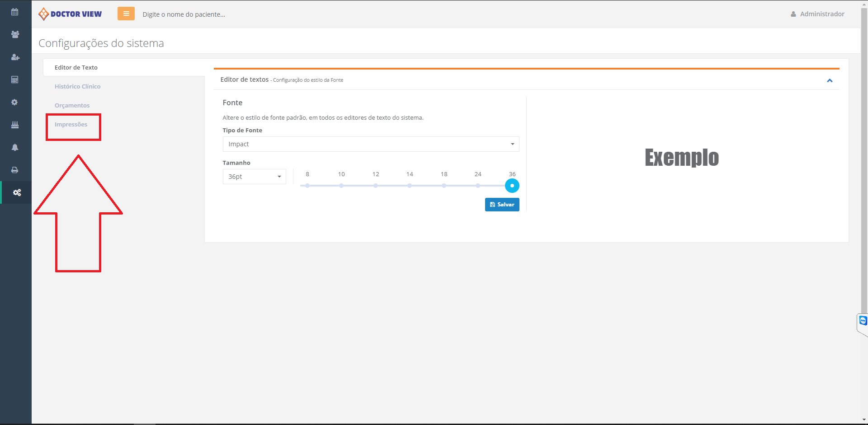Set font size slider to 14
Screen dimensions: 868x425
[x=410, y=186]
